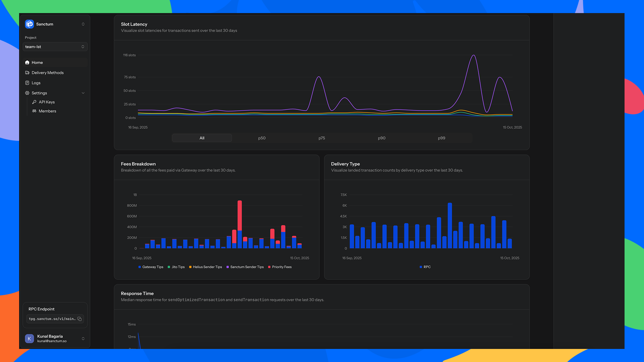644x362 pixels.
Task: Click the Response Time card title
Action: pyautogui.click(x=137, y=294)
